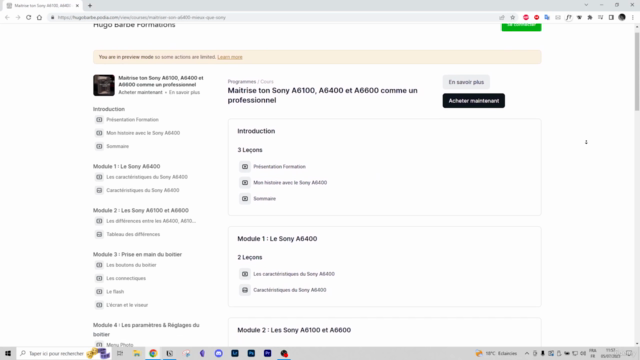This screenshot has height=360, width=640.
Task: Click video icon beside Les connectiques
Action: point(99,278)
